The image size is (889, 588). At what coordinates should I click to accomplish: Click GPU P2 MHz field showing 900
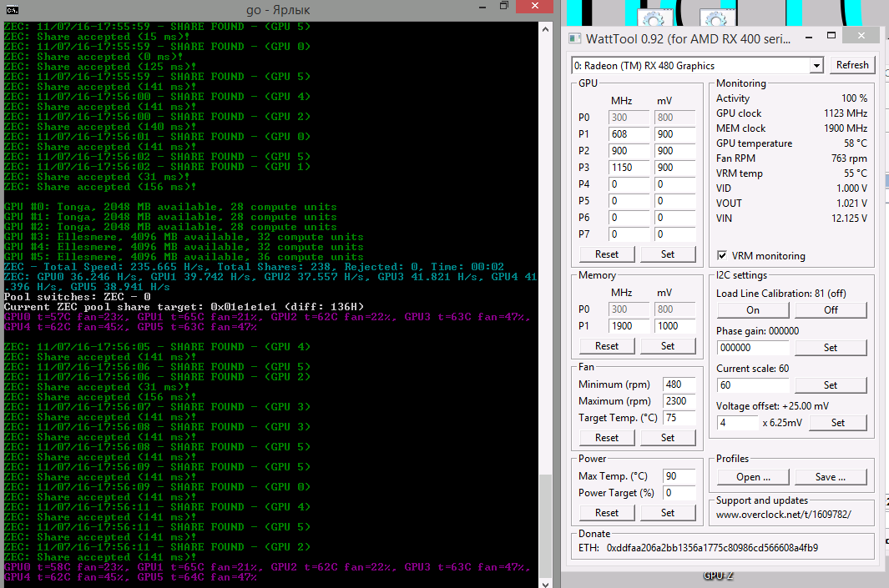[x=629, y=151]
